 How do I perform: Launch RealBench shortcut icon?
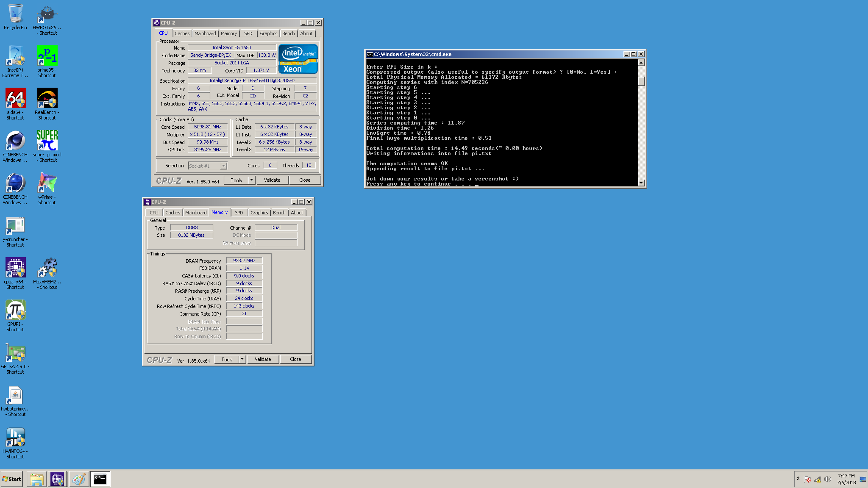click(47, 104)
